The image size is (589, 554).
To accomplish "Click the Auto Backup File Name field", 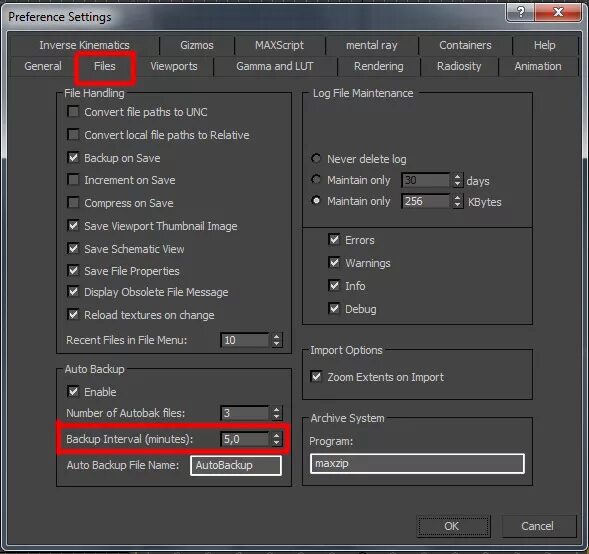I will pos(236,465).
